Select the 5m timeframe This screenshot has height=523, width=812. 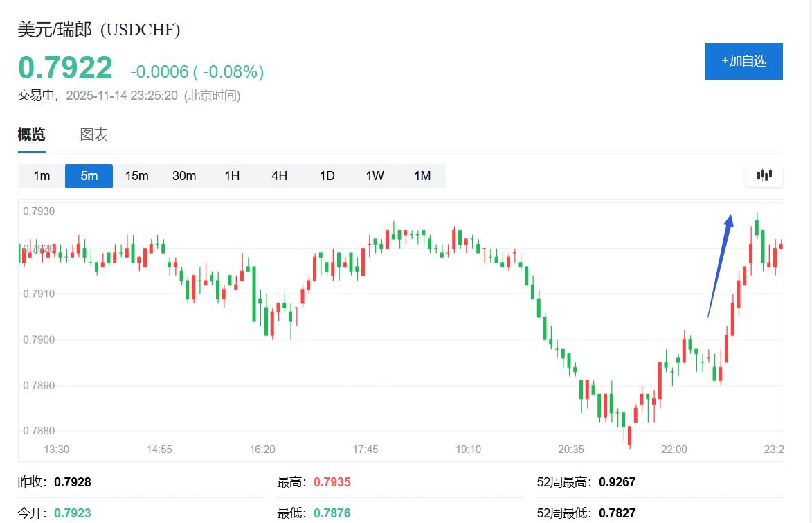(x=89, y=176)
